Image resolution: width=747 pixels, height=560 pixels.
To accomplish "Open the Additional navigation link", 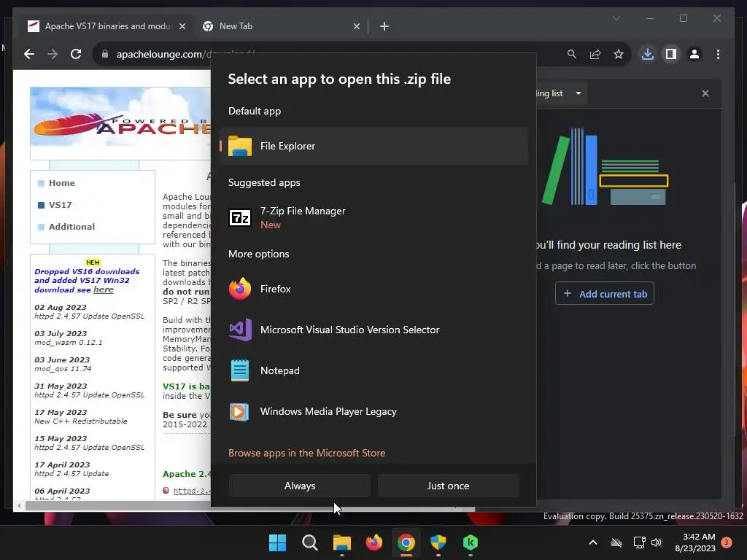I will click(x=72, y=227).
